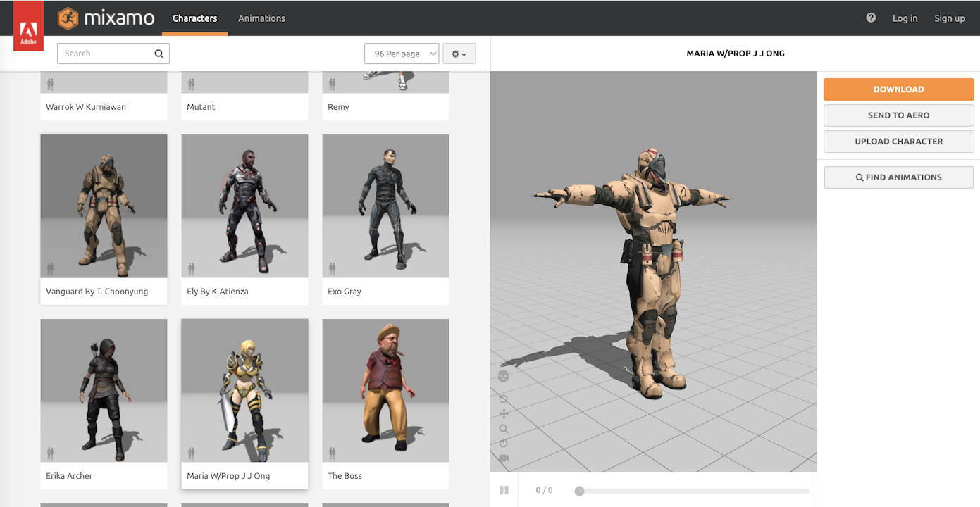Switch to the Animations tab

coord(261,18)
